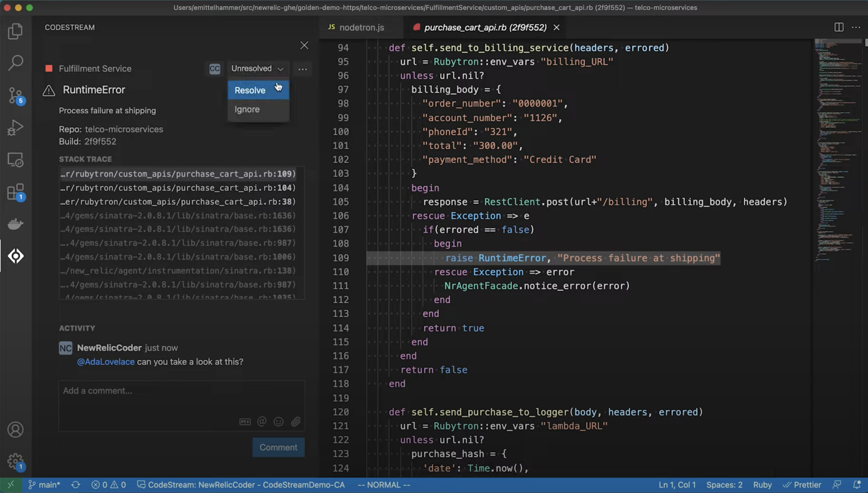Click the errors and warnings counter in status bar
This screenshot has height=493, width=868.
pos(108,484)
